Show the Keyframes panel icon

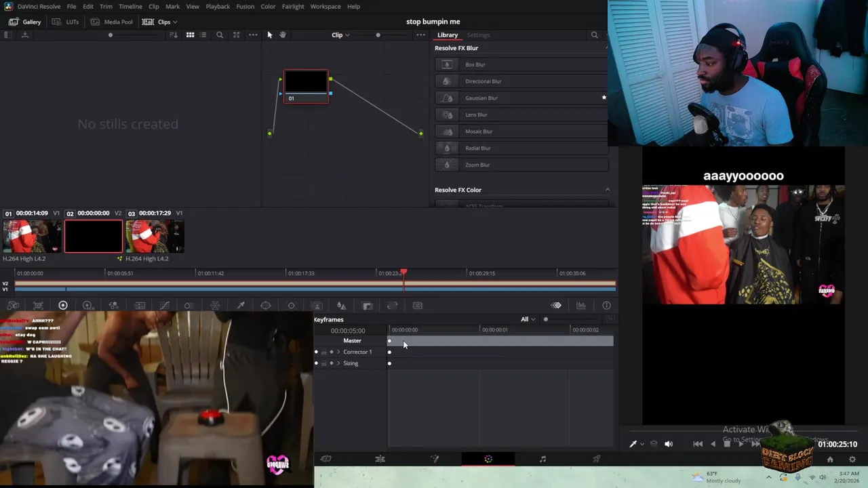[x=556, y=306]
